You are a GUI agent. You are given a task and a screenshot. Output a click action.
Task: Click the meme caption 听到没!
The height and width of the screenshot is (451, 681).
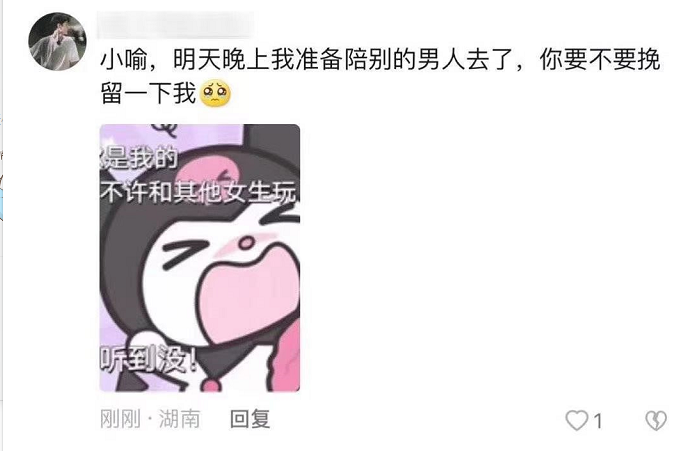click(149, 359)
